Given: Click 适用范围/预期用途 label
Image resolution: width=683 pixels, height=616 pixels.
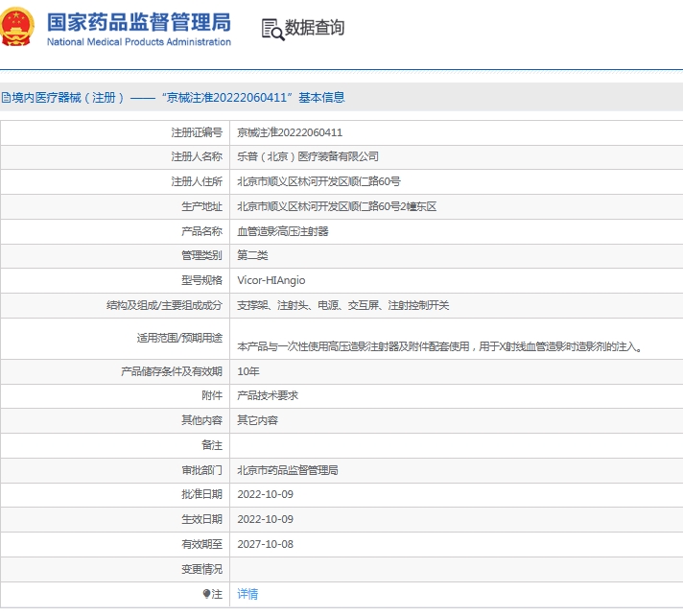Looking at the screenshot, I should [x=179, y=338].
